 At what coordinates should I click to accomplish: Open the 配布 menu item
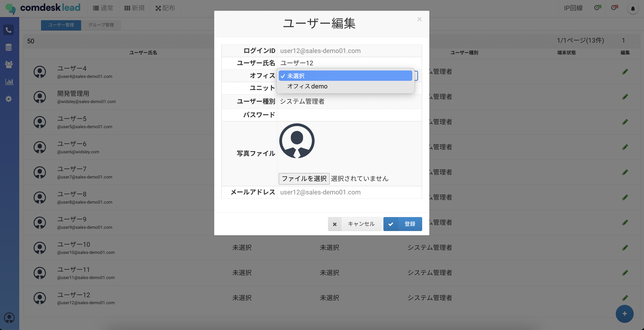165,8
